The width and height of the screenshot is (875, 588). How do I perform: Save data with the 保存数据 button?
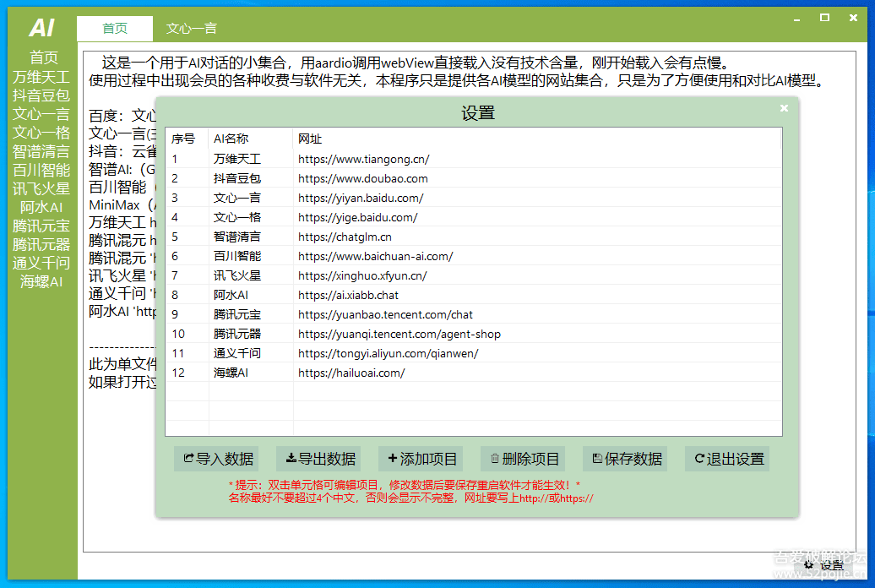[626, 459]
